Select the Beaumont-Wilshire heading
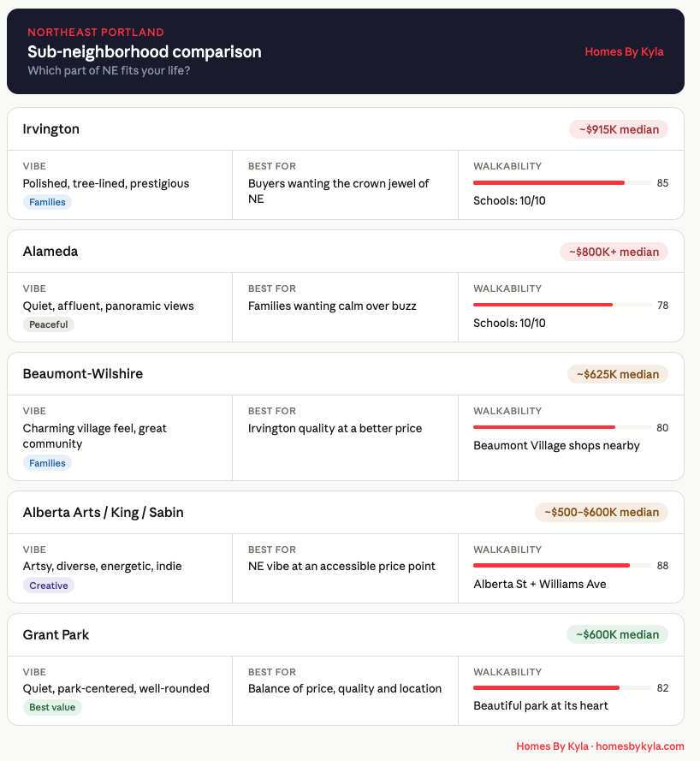 [83, 374]
